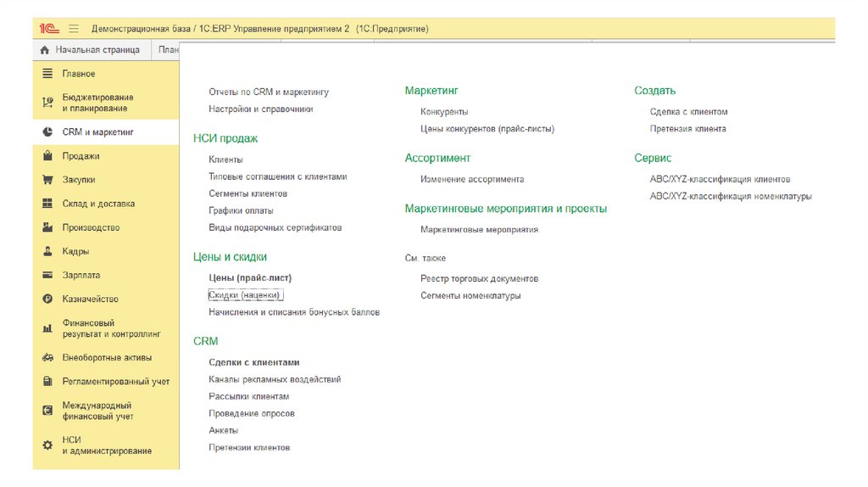Viewport: 868px width, 487px height.
Task: Click the НСИ и администрирование gear icon
Action: (47, 445)
